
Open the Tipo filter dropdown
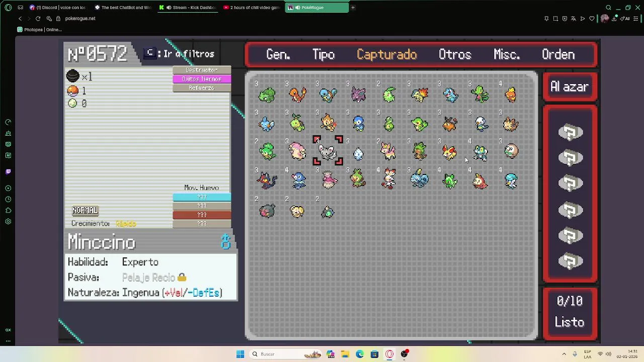coord(324,54)
